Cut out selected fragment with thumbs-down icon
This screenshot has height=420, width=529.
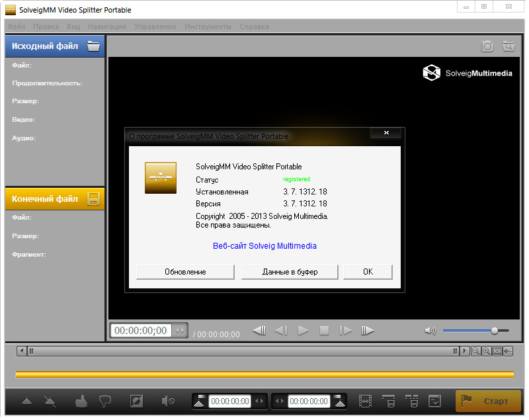coord(105,401)
